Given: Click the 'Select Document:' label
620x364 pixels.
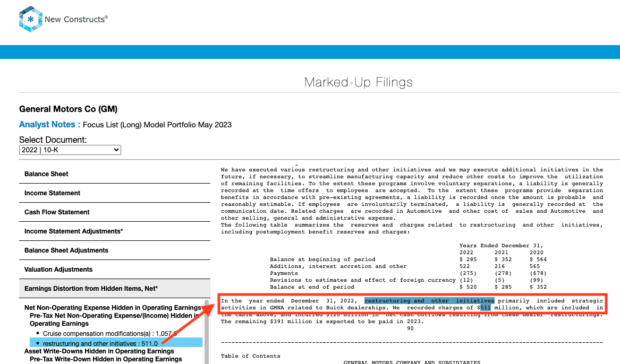Looking at the screenshot, I should click(53, 140).
